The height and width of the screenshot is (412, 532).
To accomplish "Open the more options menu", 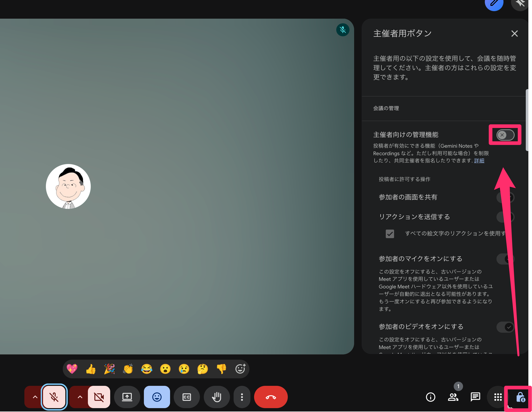I will point(242,397).
